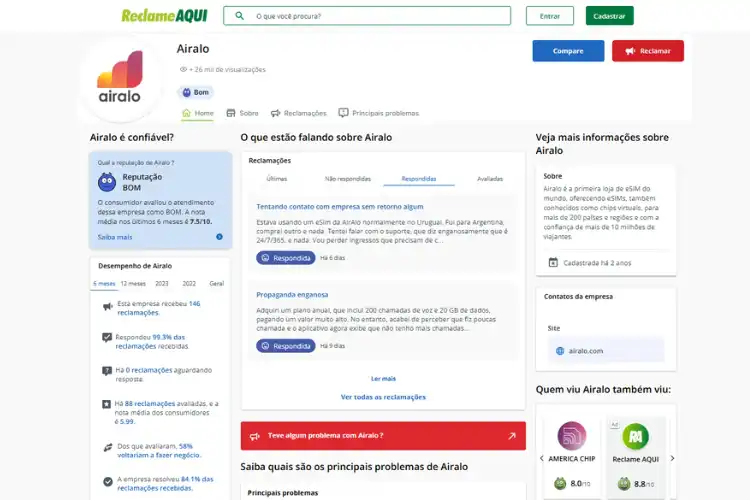Select the 2022 performance tab
Viewport: 750px width, 500px height.
click(x=189, y=284)
